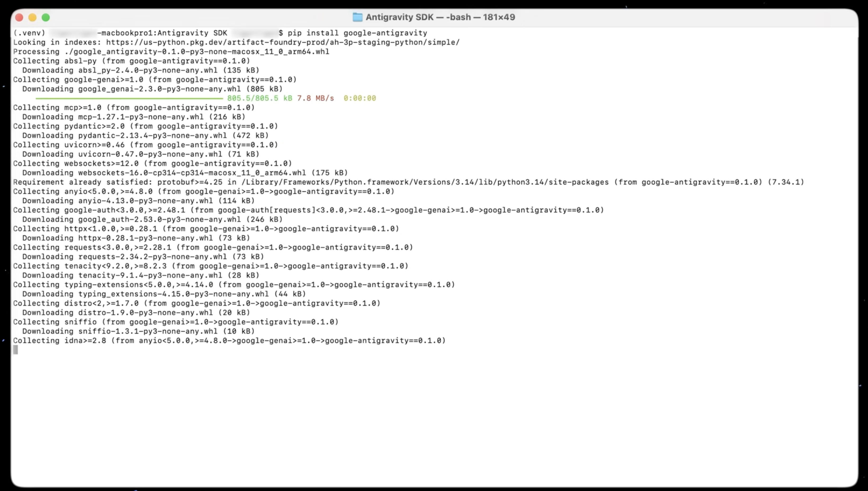868x491 pixels.
Task: Click the "Processing ./google_antigravity-0.1.0" wheel line
Action: [x=171, y=52]
